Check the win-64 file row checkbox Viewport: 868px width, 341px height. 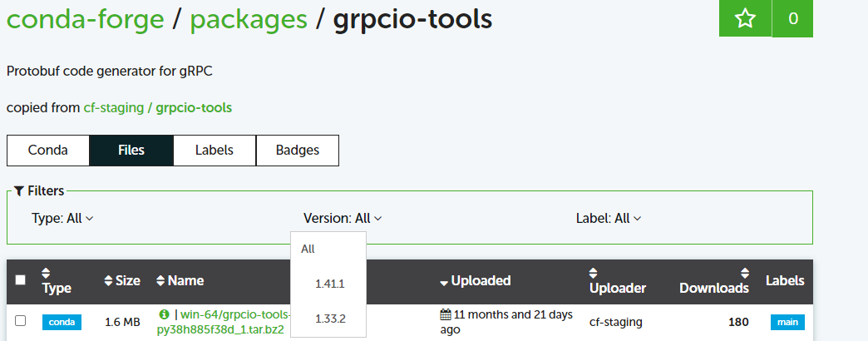pos(20,320)
